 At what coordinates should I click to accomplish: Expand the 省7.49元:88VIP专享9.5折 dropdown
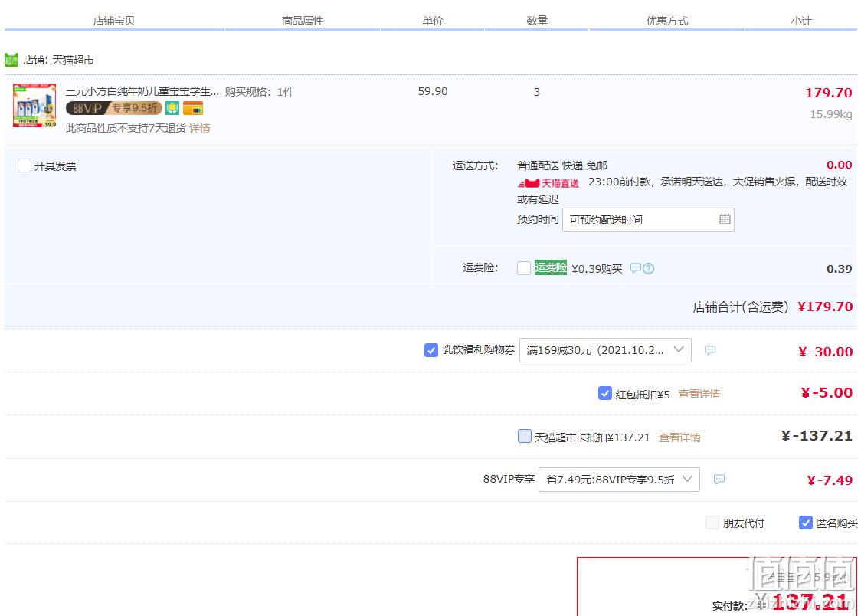(x=619, y=480)
